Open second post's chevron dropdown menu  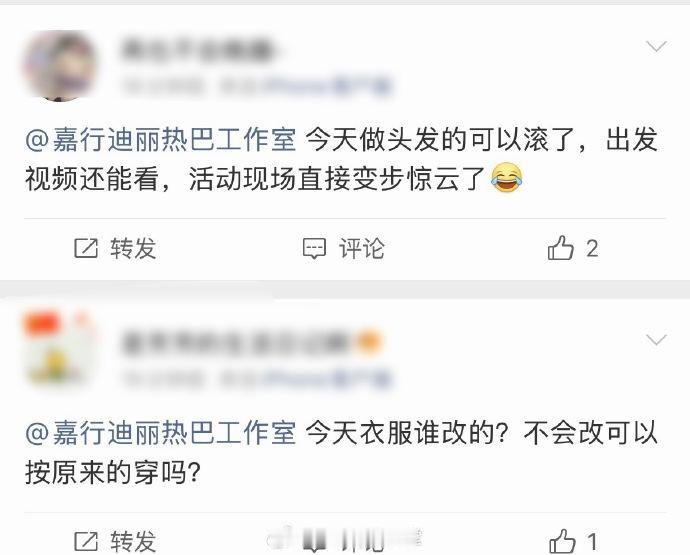(656, 339)
